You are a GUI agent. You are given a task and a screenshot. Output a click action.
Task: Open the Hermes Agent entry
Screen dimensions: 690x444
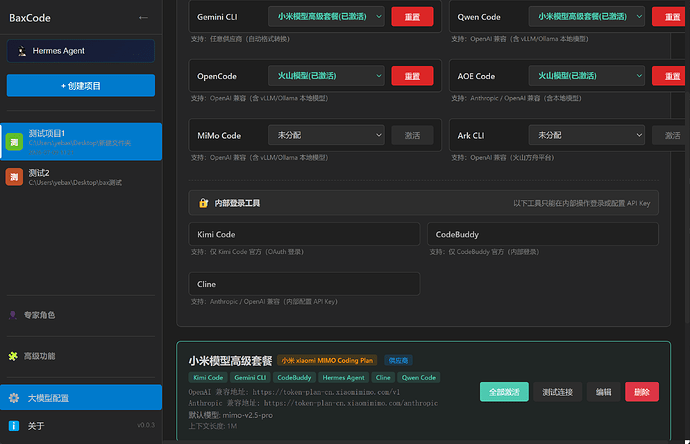(81, 51)
